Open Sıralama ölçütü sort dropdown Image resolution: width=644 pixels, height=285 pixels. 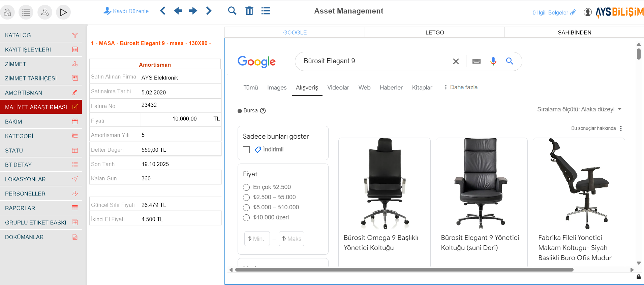click(579, 109)
